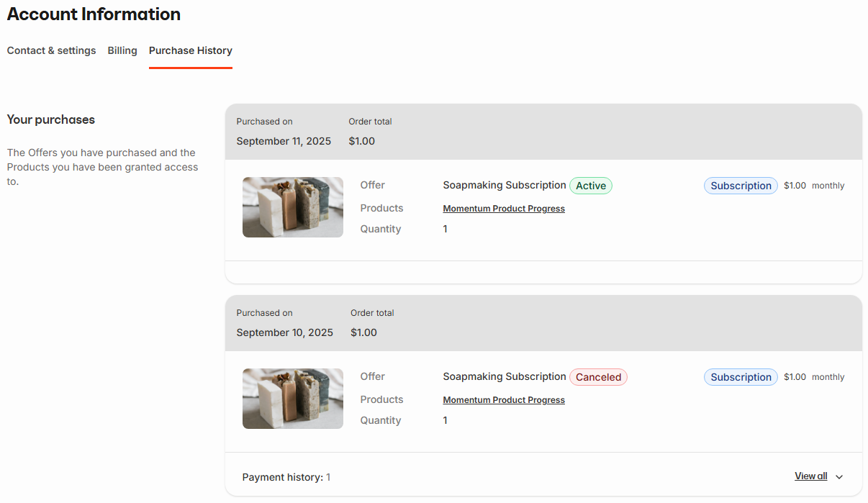Click the September 10, 2025 purchase date
Viewport: 868px width, 503px height.
pyautogui.click(x=284, y=332)
